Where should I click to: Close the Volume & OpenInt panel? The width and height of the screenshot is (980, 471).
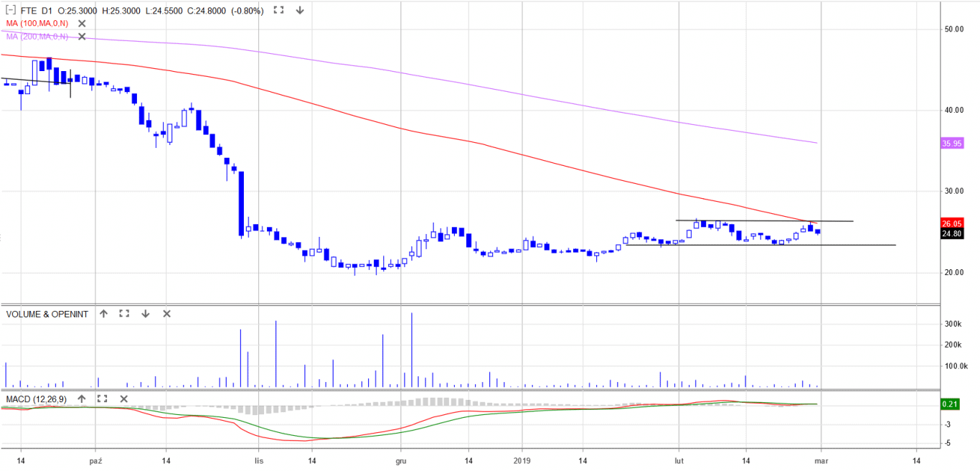[x=166, y=314]
